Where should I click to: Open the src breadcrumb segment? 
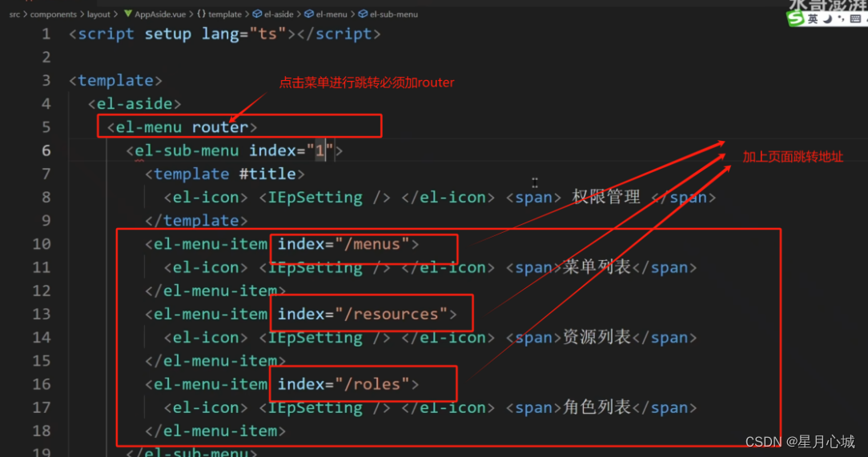click(x=14, y=14)
